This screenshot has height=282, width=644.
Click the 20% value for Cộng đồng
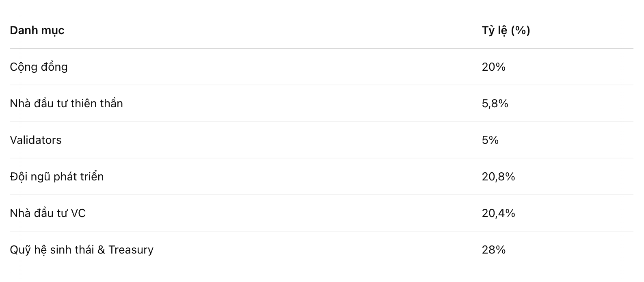(x=493, y=67)
